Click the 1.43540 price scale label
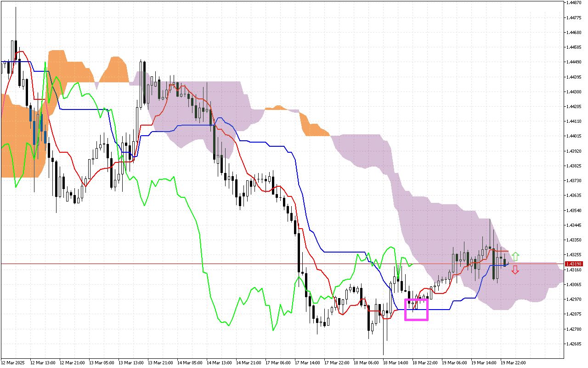The image size is (588, 368). click(574, 210)
